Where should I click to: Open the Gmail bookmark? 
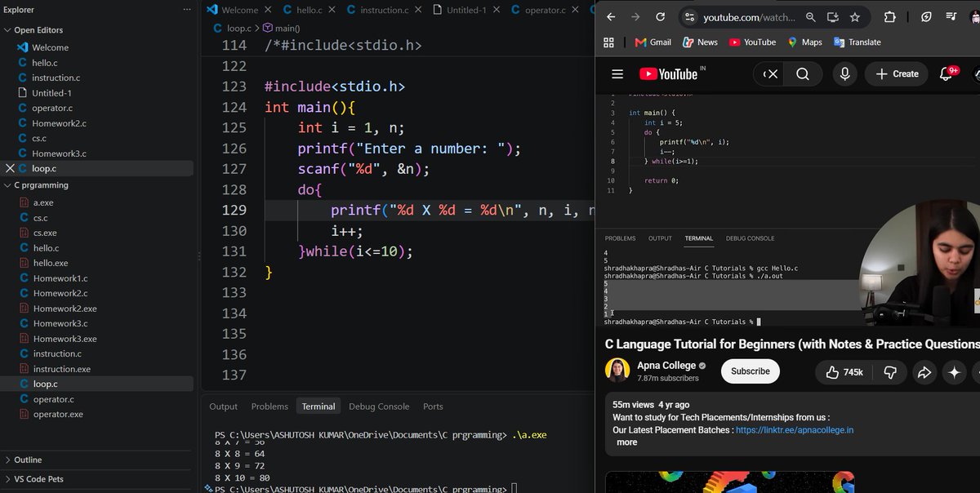tap(653, 42)
